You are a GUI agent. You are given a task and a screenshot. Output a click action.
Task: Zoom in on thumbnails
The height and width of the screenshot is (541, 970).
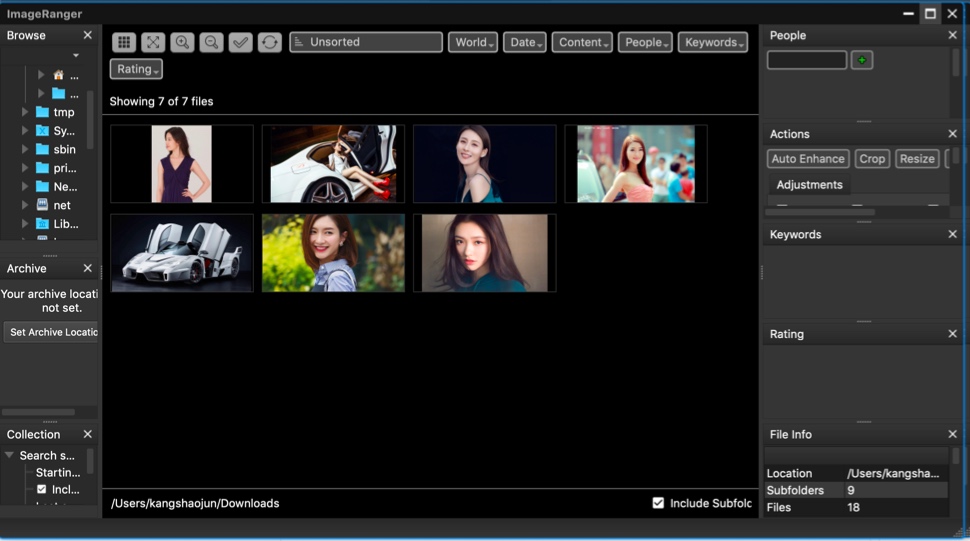(x=182, y=42)
